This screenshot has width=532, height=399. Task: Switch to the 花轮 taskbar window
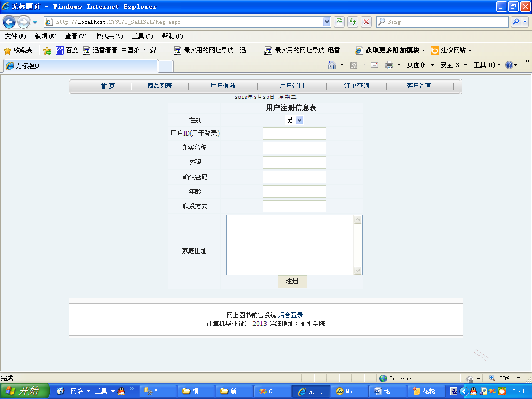426,391
